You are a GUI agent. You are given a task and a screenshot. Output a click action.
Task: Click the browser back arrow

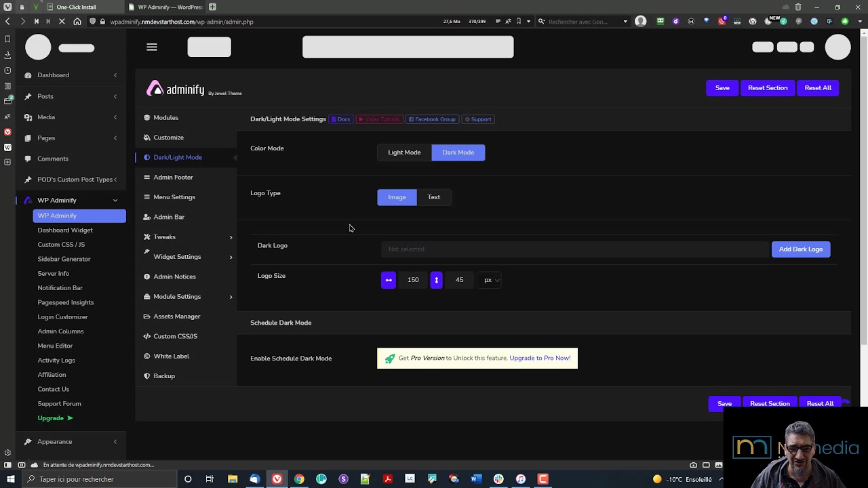pos(7,22)
